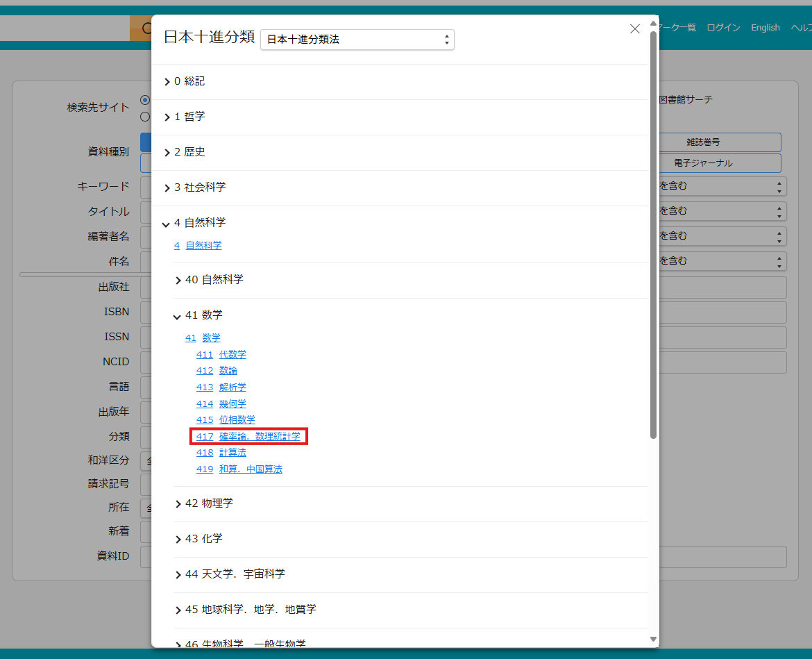Select the 411 代数学 link
Viewport: 812px width, 659px height.
(x=232, y=355)
